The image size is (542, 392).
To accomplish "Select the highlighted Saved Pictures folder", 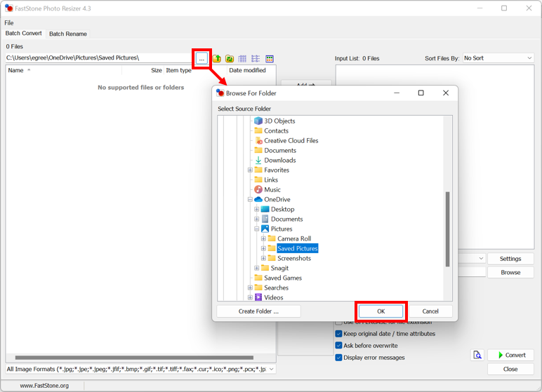I will coord(298,248).
